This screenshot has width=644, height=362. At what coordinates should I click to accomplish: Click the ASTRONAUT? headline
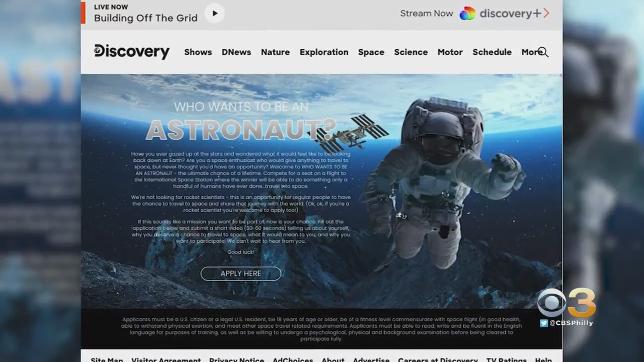point(240,130)
